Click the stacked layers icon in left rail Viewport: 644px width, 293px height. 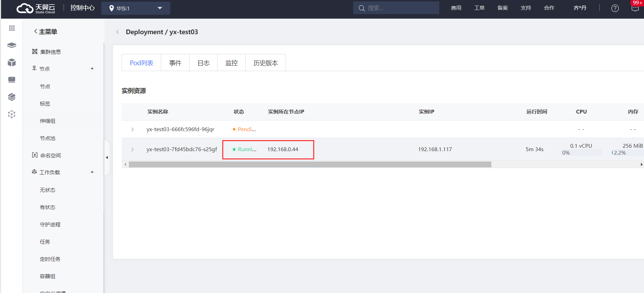pyautogui.click(x=12, y=45)
